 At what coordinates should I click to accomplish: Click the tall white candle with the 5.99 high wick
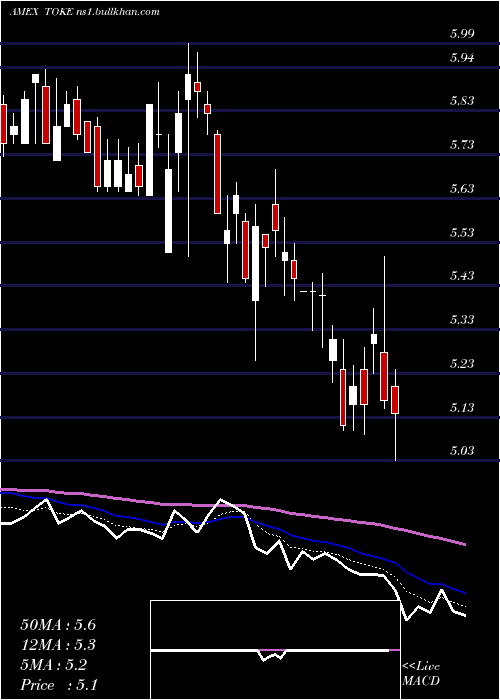pos(188,87)
